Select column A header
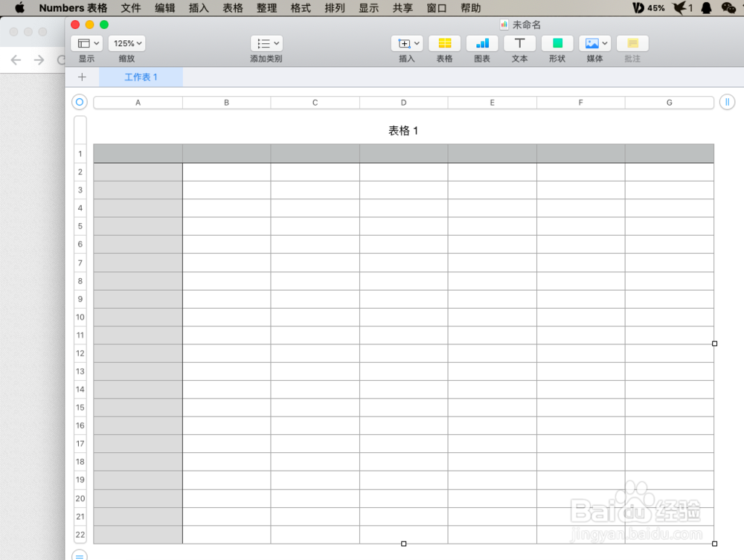The height and width of the screenshot is (560, 744). coord(138,103)
